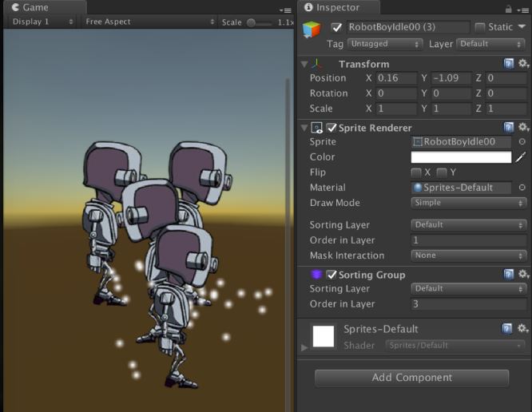The height and width of the screenshot is (412, 532).
Task: Click the Material field object picker circle
Action: pyautogui.click(x=522, y=188)
